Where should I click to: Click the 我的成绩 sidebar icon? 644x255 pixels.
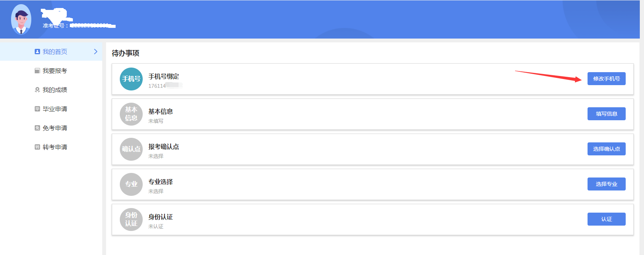pyautogui.click(x=37, y=90)
